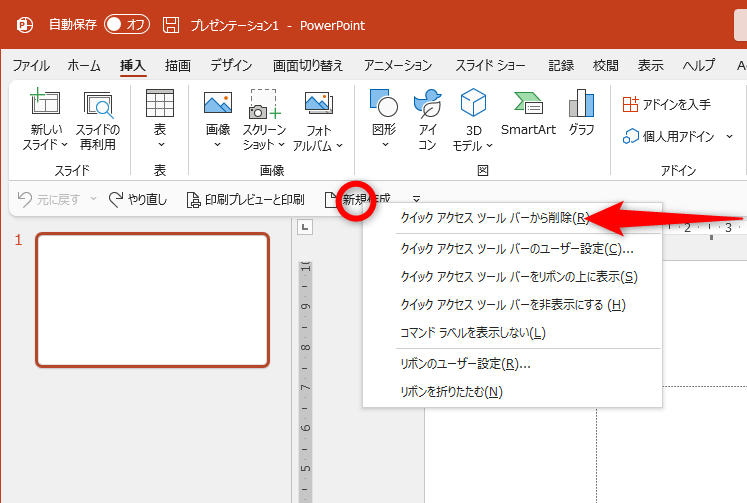Click the グラフ chart icon
Viewport: 747px width, 503px height.
(581, 103)
